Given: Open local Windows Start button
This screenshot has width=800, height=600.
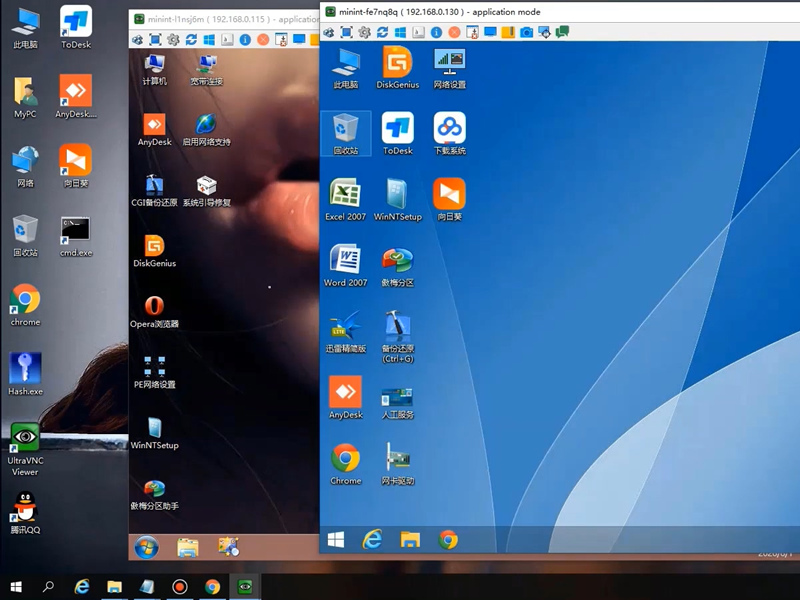Looking at the screenshot, I should (16, 587).
